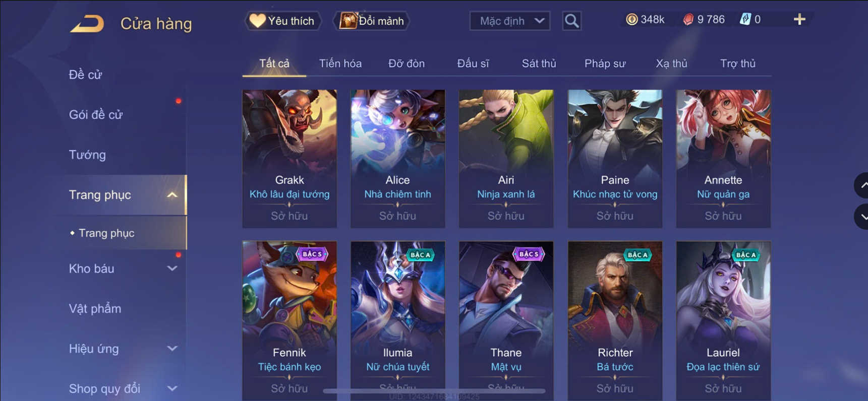Open the Đổi mảnh fragment exchange
Screen dimensions: 868x401
coord(372,21)
